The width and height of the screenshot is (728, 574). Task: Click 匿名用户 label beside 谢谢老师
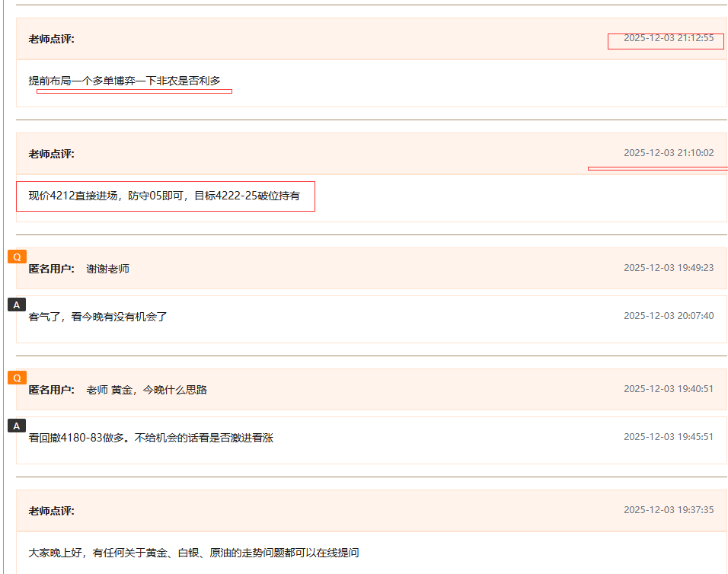(x=52, y=269)
